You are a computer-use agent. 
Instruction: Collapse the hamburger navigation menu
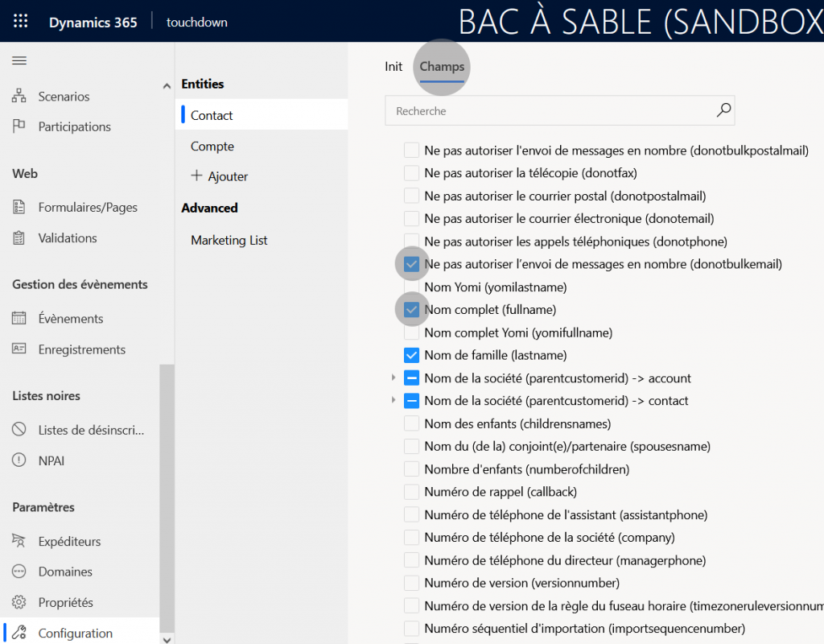tap(19, 61)
